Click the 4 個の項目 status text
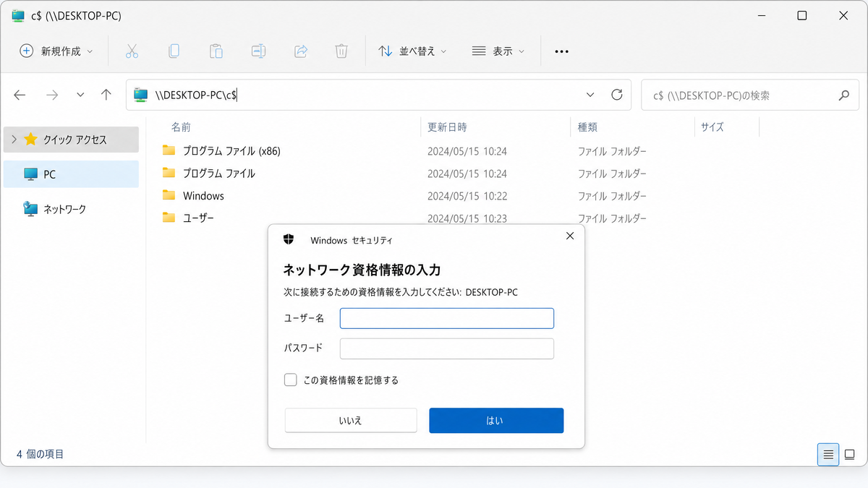The width and height of the screenshot is (868, 488). (x=41, y=454)
